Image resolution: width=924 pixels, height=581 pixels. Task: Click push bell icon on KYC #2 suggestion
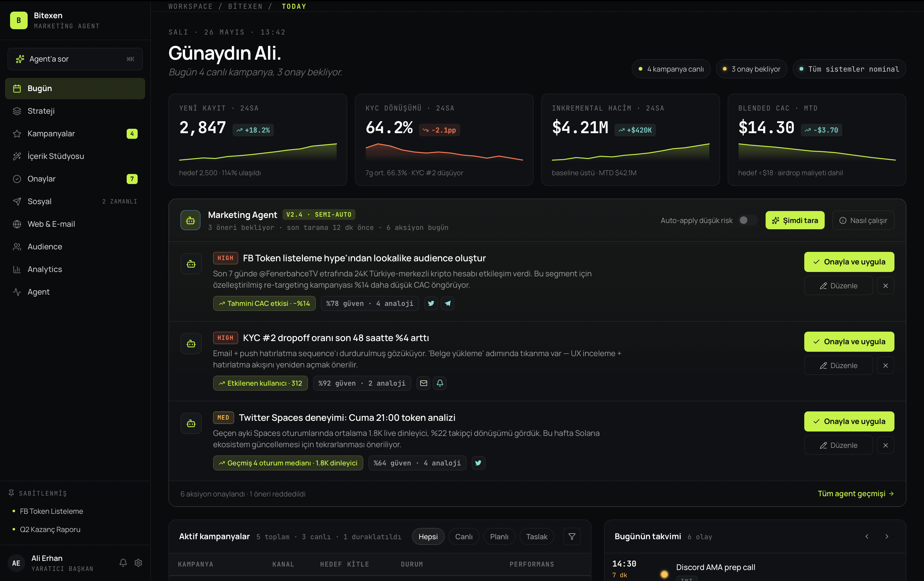tap(440, 383)
